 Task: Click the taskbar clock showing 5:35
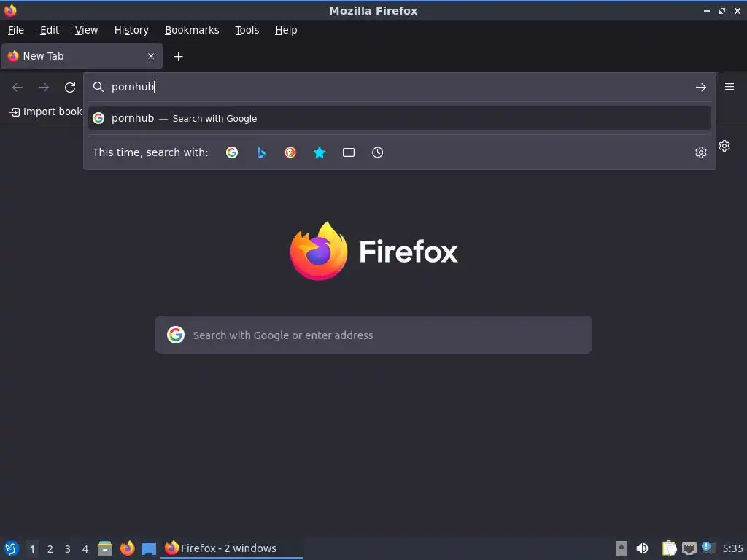pos(732,548)
